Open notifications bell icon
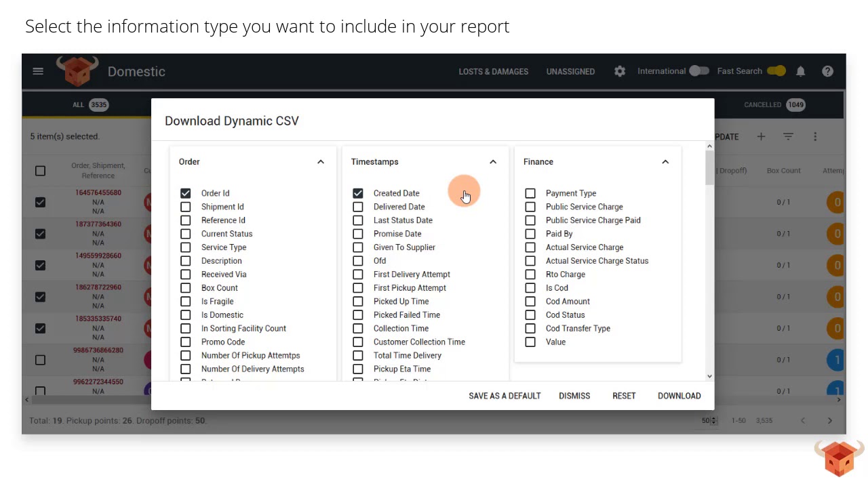The image size is (868, 488). point(801,71)
